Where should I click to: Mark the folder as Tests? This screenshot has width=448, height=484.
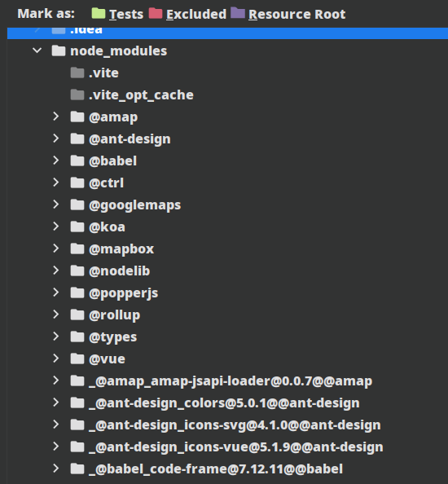pyautogui.click(x=117, y=14)
